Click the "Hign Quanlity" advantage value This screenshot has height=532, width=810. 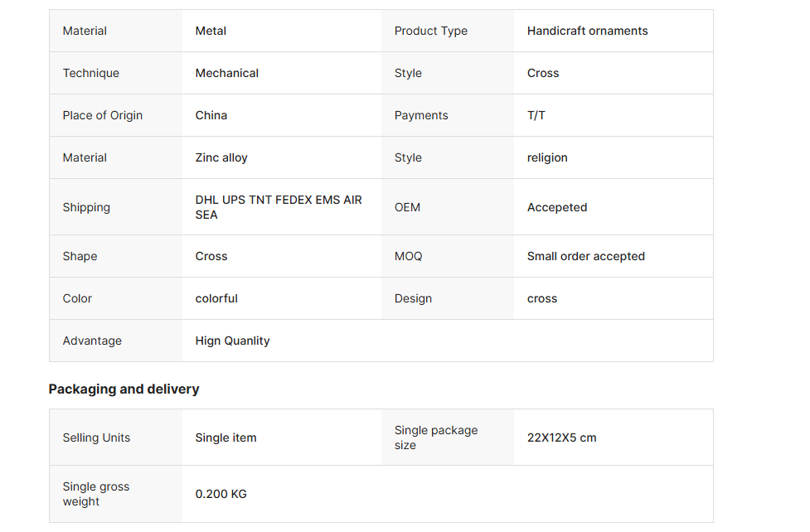coord(232,341)
